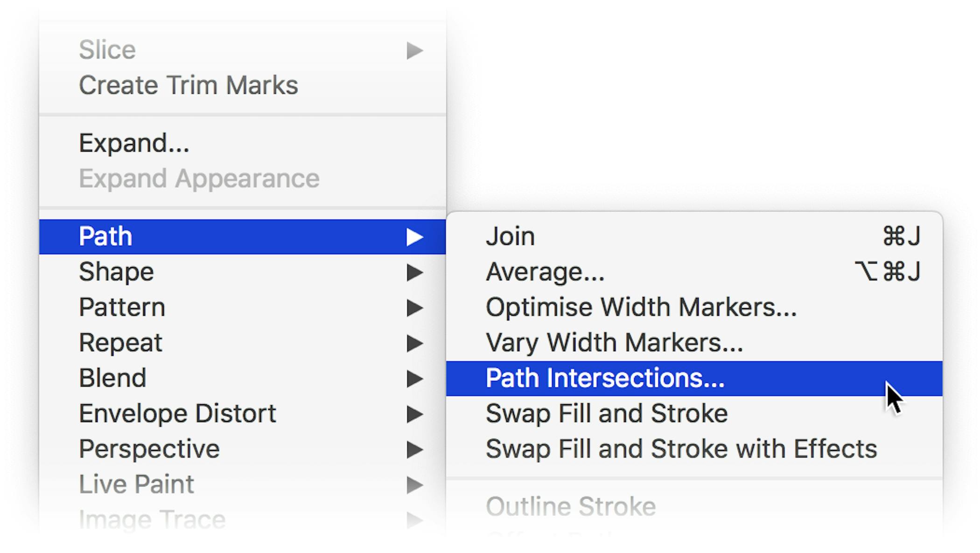The image size is (980, 553).
Task: Open the Slice submenu arrow
Action: pyautogui.click(x=415, y=50)
